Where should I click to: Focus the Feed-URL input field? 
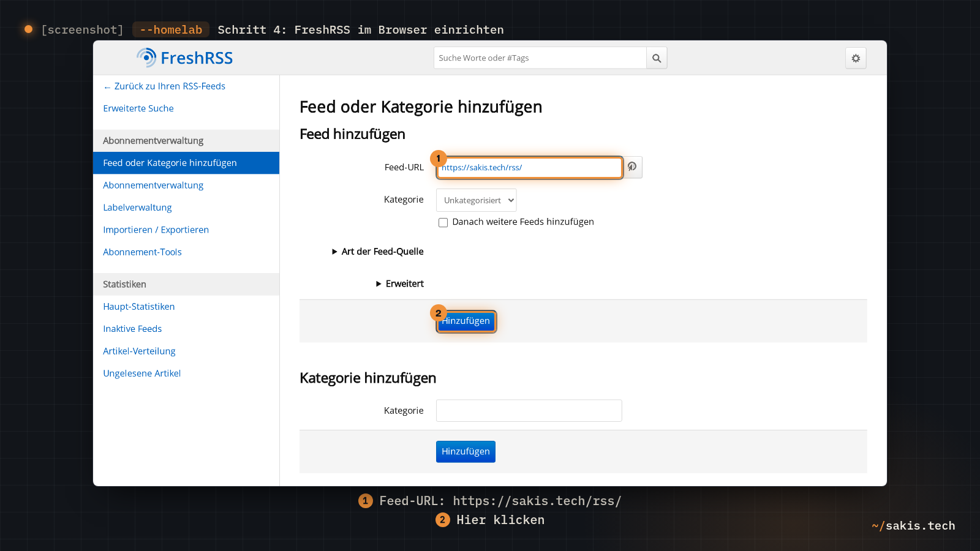point(530,168)
